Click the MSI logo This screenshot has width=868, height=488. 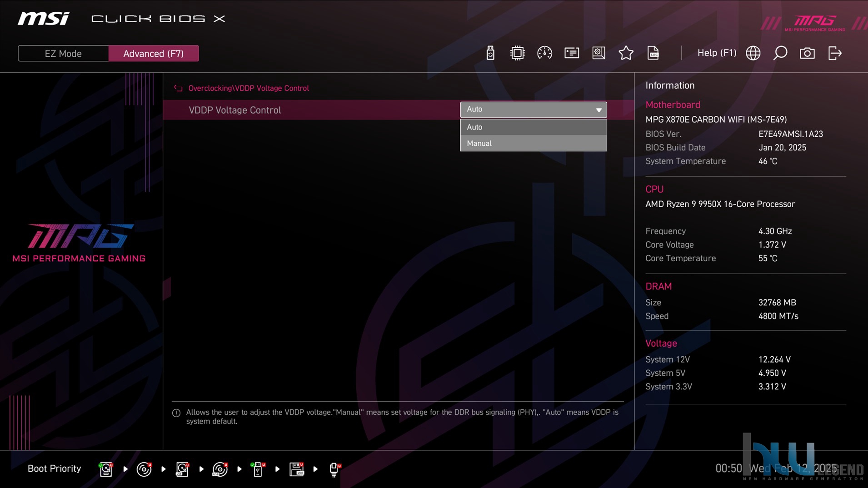44,19
